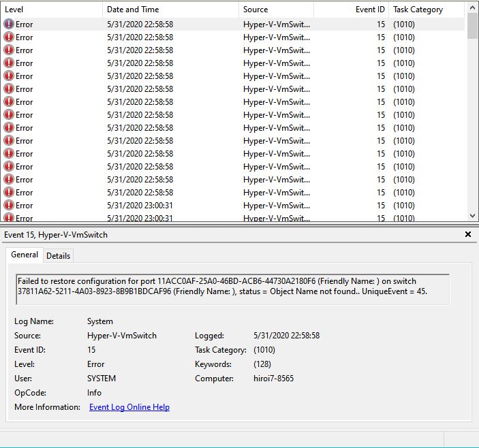
Task: Select the Logged timestamp value in the details pane
Action: click(287, 336)
